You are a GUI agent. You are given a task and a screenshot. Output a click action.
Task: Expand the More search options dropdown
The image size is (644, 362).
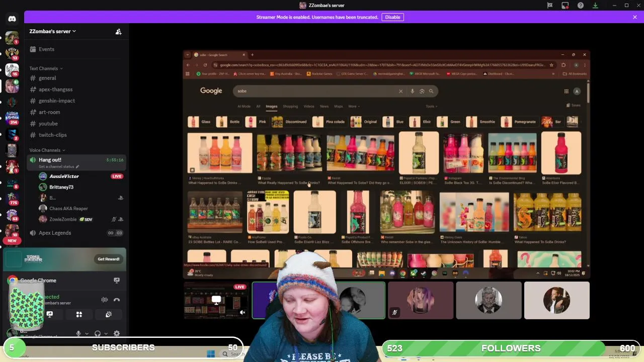pyautogui.click(x=354, y=106)
